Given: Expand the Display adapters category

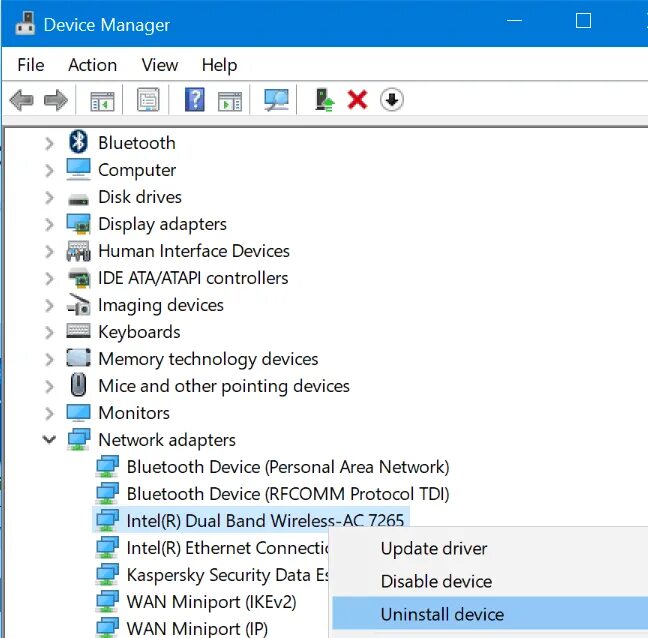Looking at the screenshot, I should (49, 224).
